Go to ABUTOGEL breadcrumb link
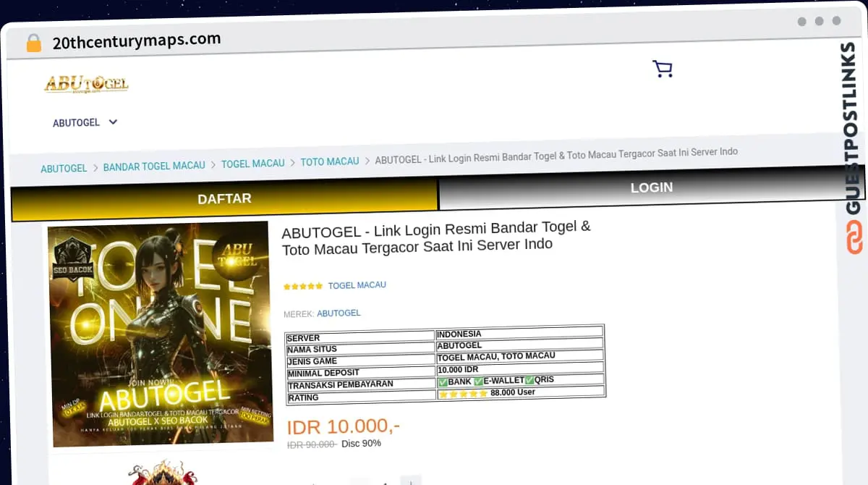This screenshot has height=485, width=868. pos(64,168)
